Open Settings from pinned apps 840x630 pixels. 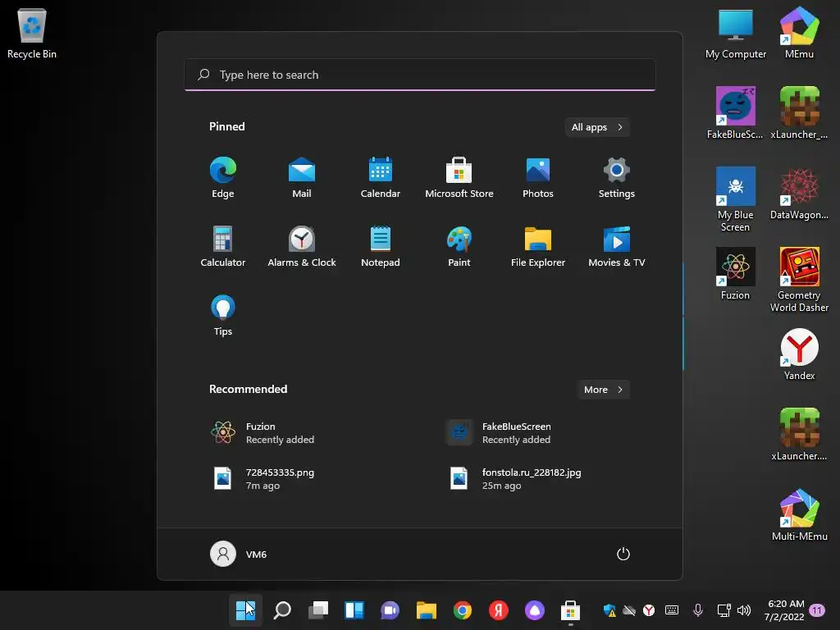pyautogui.click(x=617, y=178)
